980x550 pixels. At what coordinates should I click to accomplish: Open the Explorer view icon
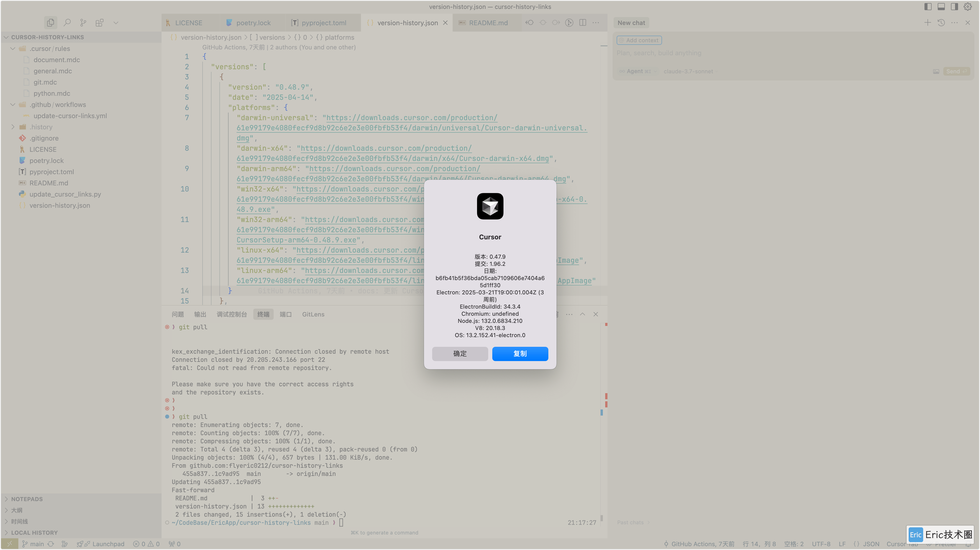50,23
